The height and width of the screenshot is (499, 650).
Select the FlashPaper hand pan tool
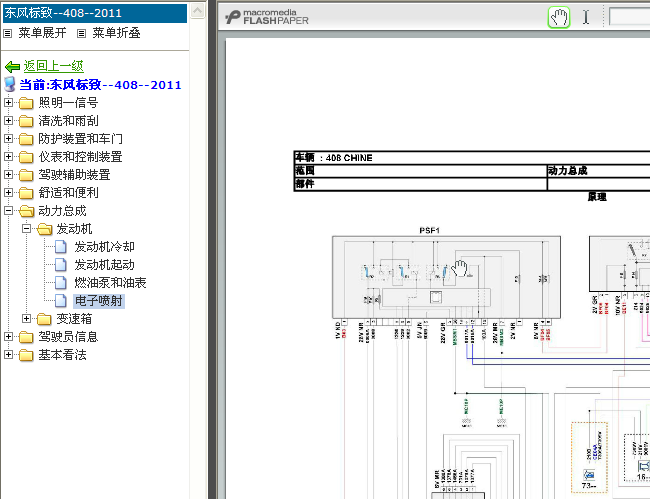[559, 17]
